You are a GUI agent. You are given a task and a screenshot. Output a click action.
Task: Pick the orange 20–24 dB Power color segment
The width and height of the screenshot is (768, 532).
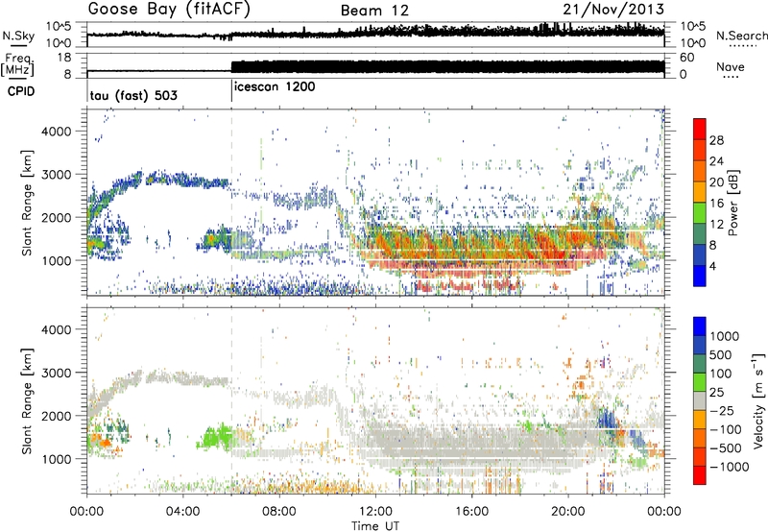click(x=700, y=171)
